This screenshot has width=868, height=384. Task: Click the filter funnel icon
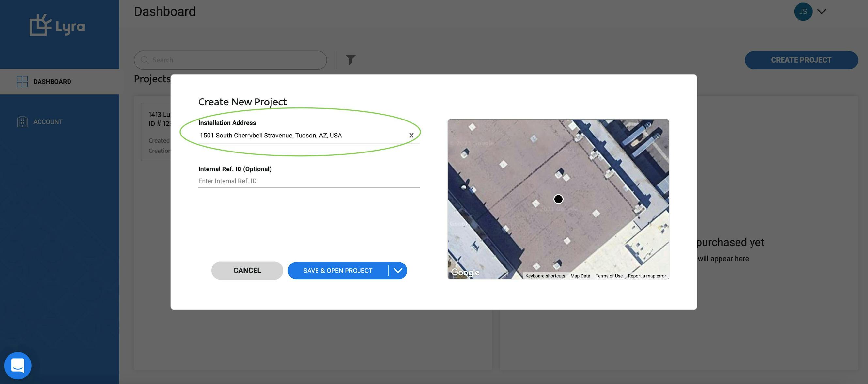point(350,60)
